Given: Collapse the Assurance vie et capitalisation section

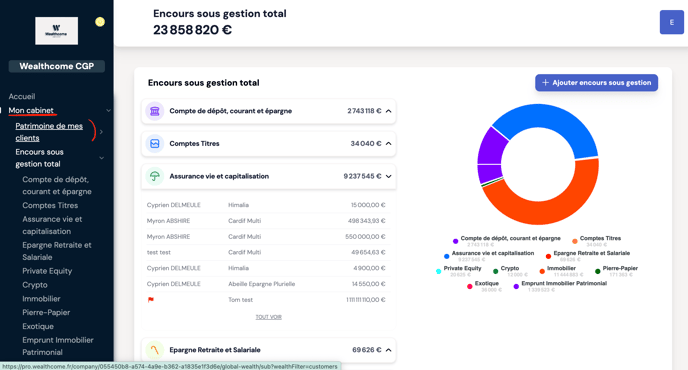Looking at the screenshot, I should (x=388, y=176).
